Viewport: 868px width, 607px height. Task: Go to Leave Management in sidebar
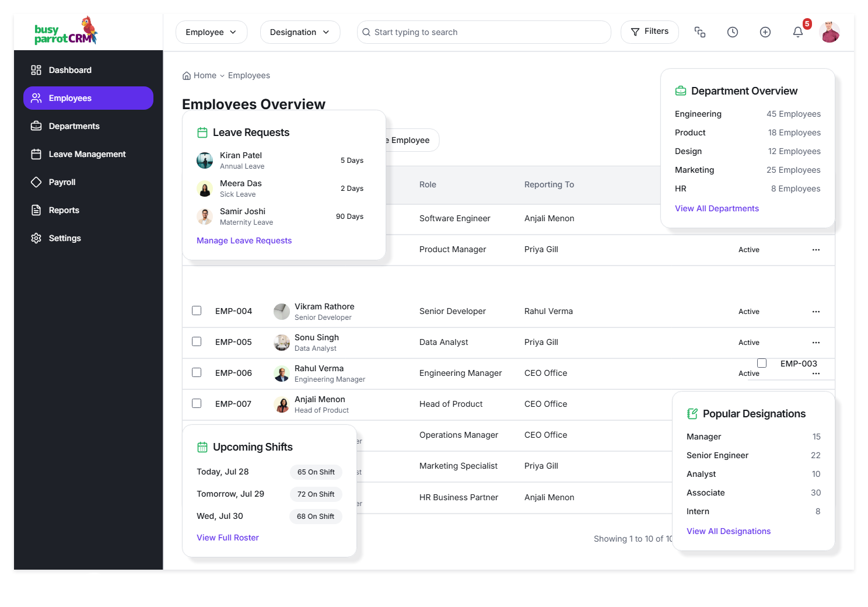pos(87,154)
